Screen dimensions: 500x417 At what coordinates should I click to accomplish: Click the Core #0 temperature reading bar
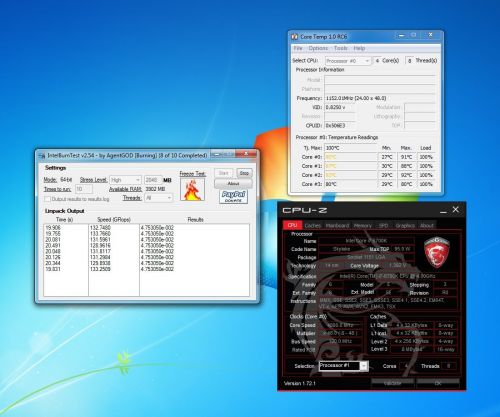pos(351,157)
